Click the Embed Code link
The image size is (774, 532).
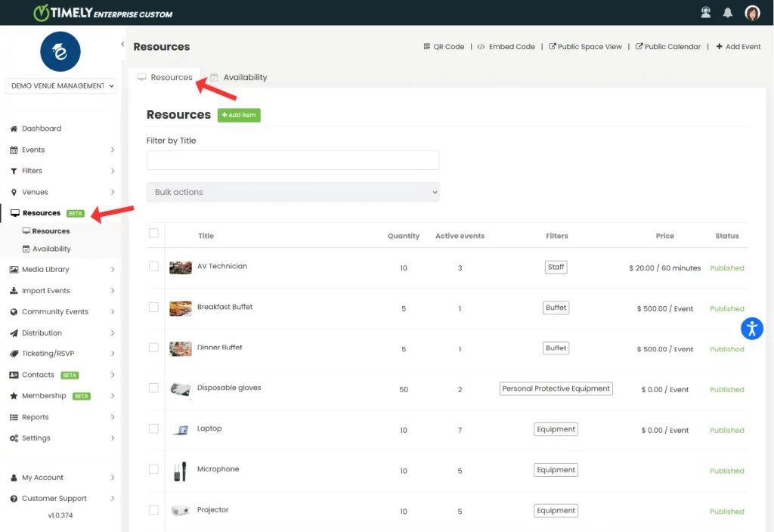coord(506,46)
